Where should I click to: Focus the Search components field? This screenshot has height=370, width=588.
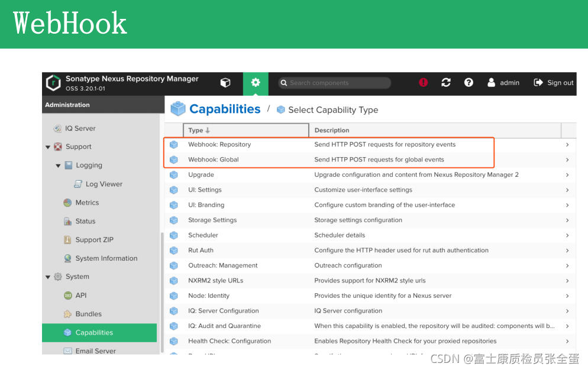[x=334, y=83]
